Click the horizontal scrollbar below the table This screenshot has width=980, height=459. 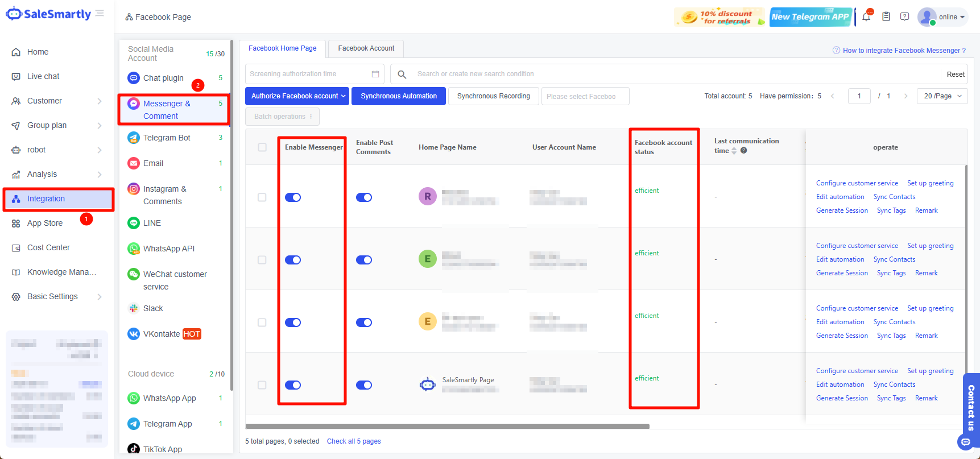tap(447, 426)
